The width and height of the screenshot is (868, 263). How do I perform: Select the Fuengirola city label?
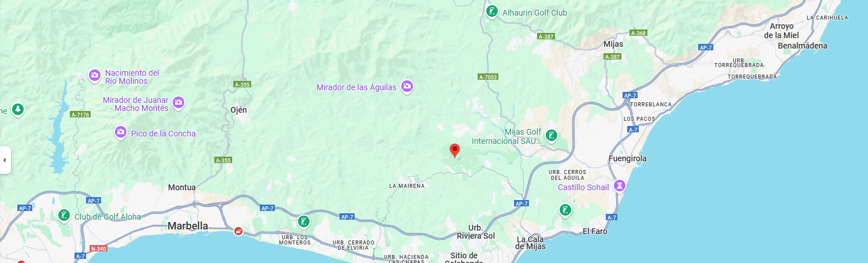[x=628, y=158]
